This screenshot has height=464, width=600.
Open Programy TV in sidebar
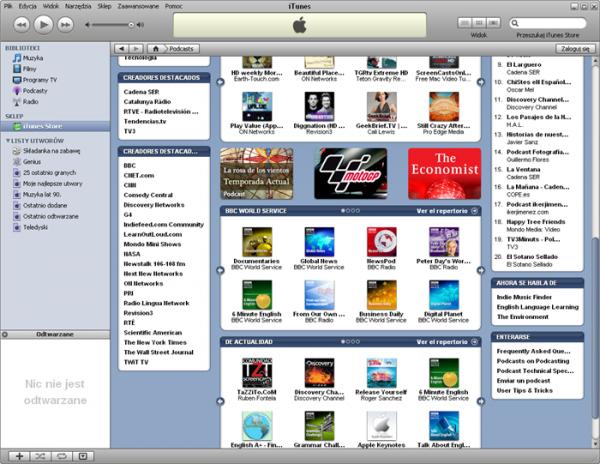point(40,80)
